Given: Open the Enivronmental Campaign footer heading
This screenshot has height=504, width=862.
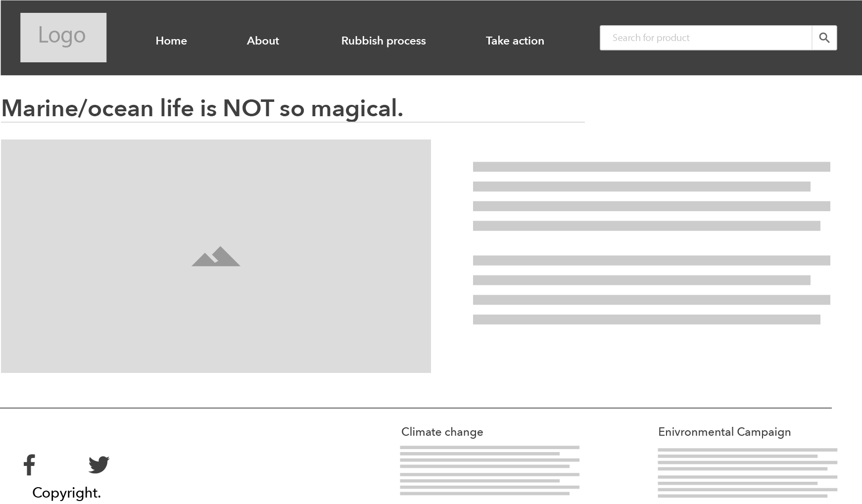Looking at the screenshot, I should (x=724, y=432).
